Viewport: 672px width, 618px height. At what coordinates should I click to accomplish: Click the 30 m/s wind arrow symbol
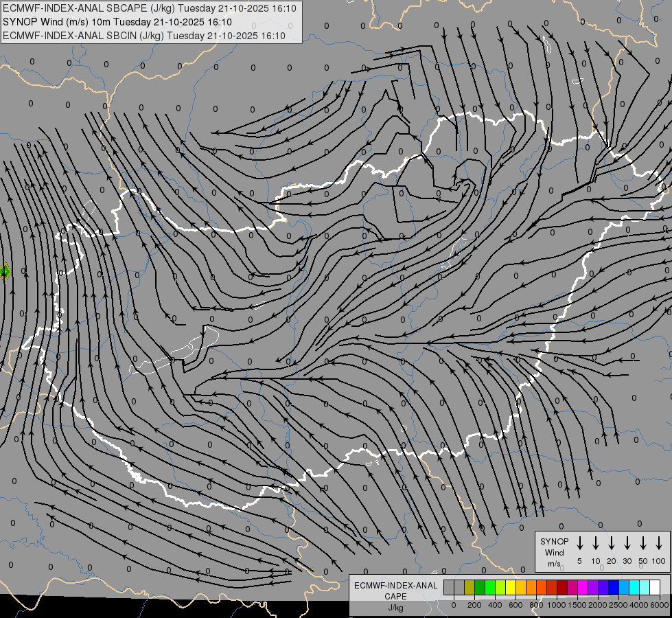tap(627, 543)
